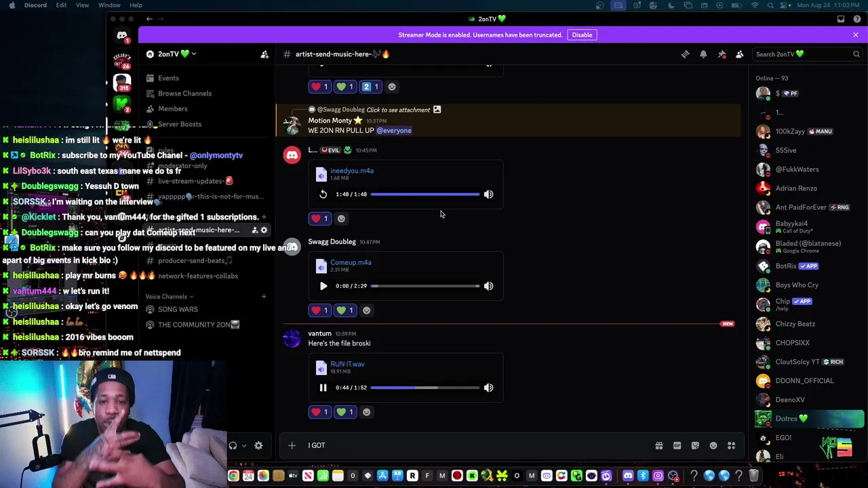Seek within Comeup.m4a progress bar
Image resolution: width=868 pixels, height=488 pixels.
point(425,286)
